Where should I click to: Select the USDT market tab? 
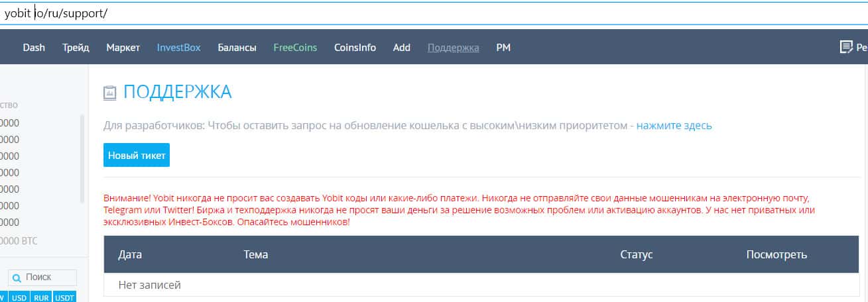pyautogui.click(x=64, y=298)
